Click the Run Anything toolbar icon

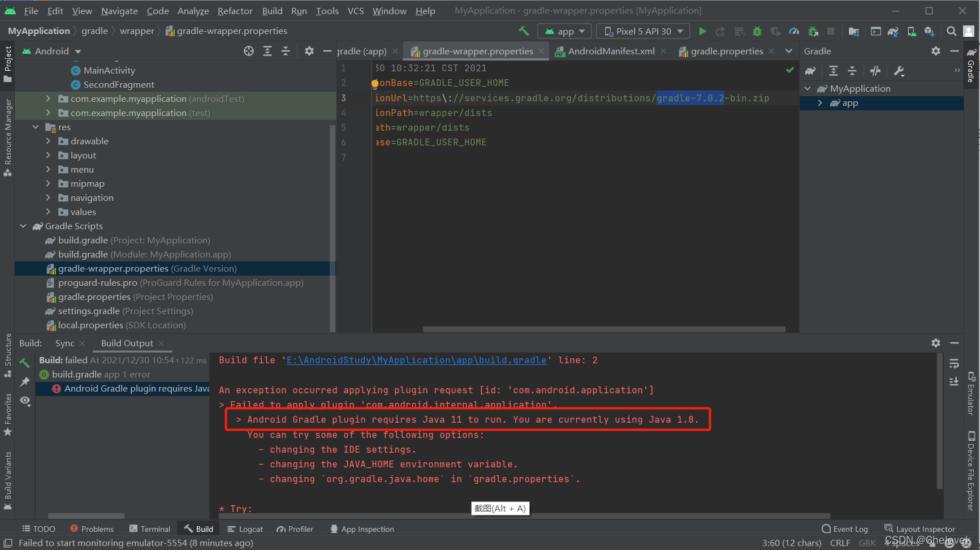click(x=875, y=31)
